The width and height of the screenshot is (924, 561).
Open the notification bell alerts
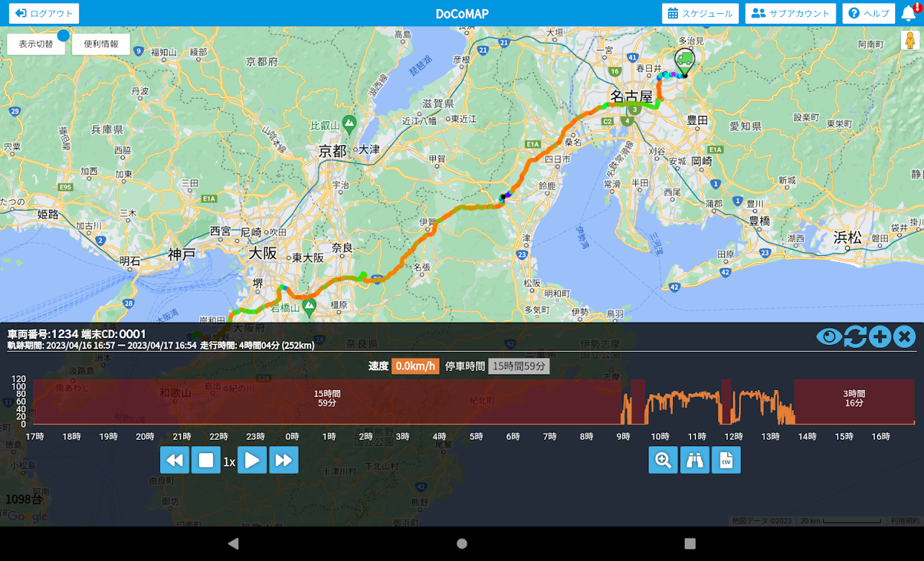click(x=910, y=13)
